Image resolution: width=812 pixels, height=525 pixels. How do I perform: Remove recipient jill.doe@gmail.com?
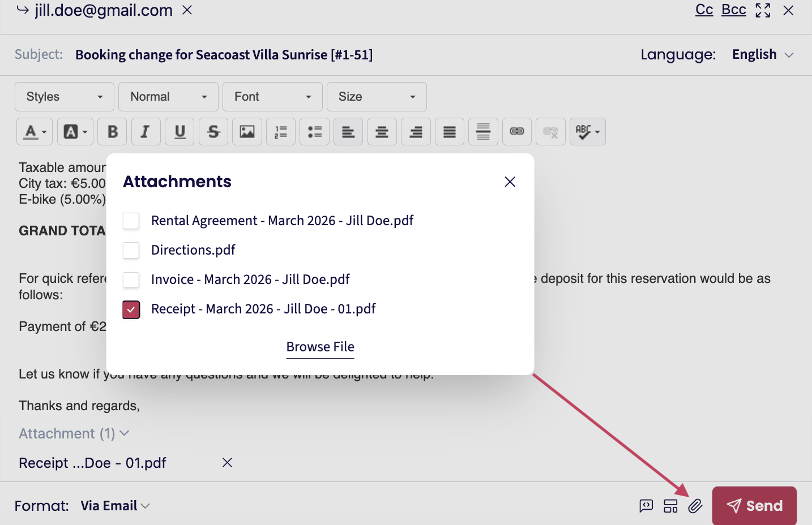click(187, 10)
